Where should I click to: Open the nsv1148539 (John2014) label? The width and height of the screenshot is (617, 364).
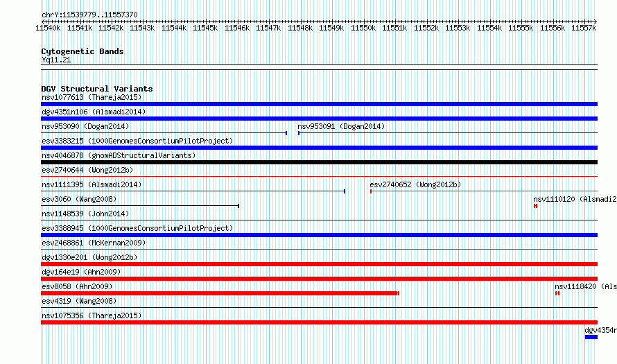pyautogui.click(x=85, y=214)
